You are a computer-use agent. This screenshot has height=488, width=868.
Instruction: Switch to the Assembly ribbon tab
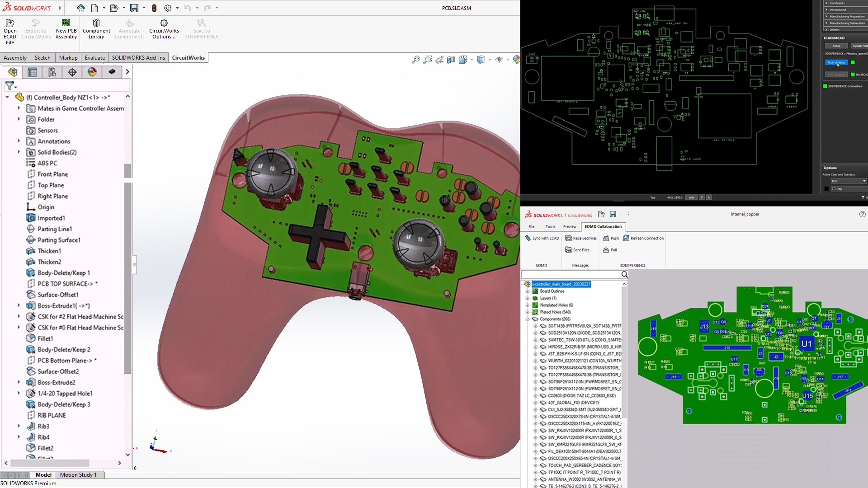15,57
